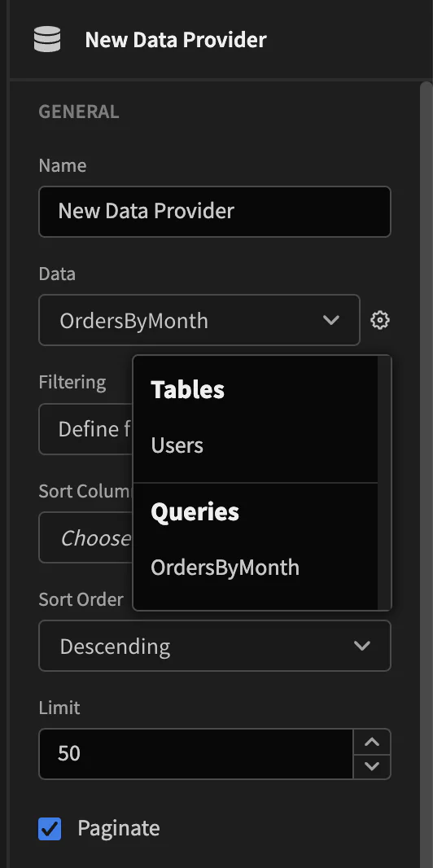Click the Name input field
Image resolution: width=433 pixels, height=868 pixels.
(215, 212)
